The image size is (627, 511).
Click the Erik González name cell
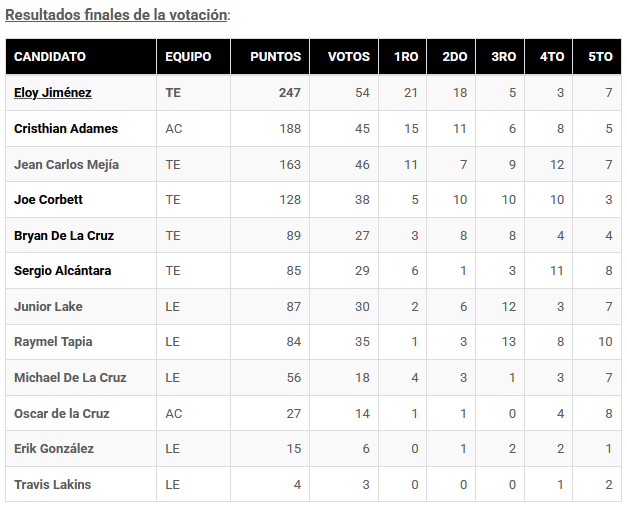(x=54, y=449)
